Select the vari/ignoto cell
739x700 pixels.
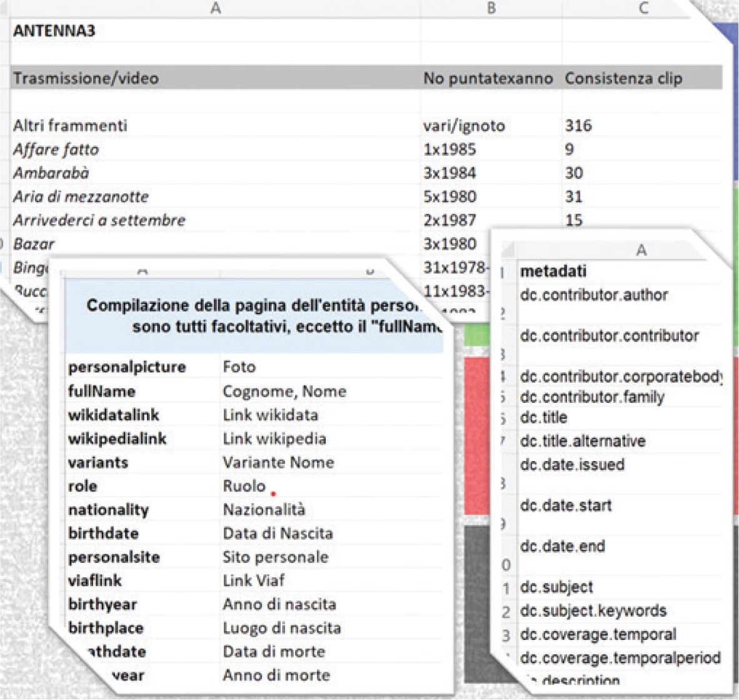coord(491,126)
